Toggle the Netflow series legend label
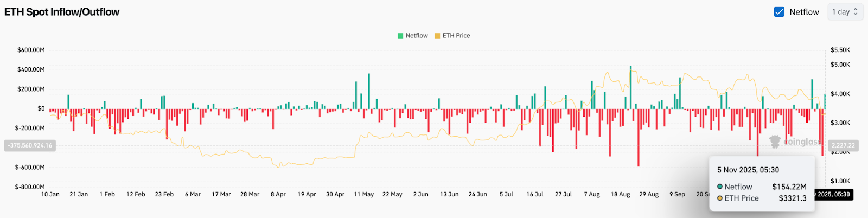 pyautogui.click(x=417, y=36)
